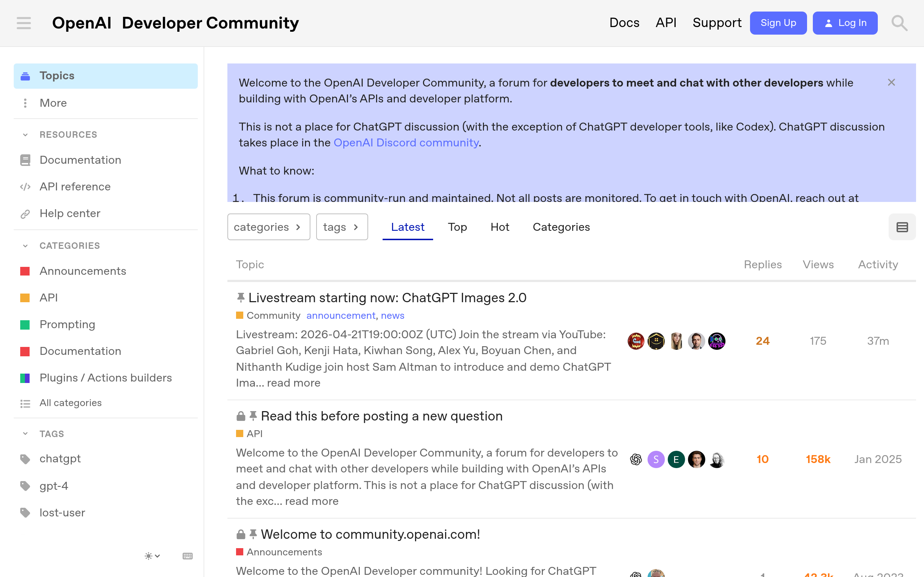Screen dimensions: 924x577
Task: Click the All categories list icon
Action: coord(25,404)
